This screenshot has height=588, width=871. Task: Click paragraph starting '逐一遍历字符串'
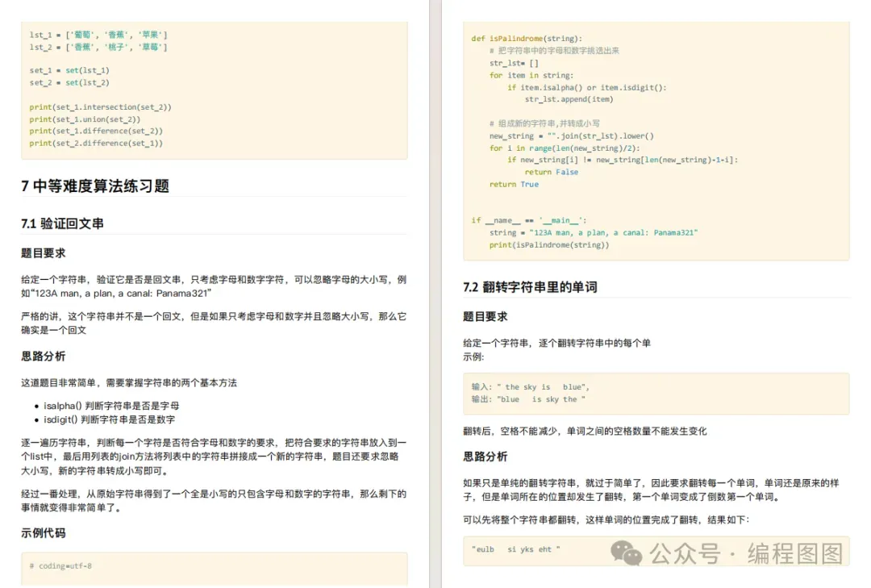pos(214,457)
